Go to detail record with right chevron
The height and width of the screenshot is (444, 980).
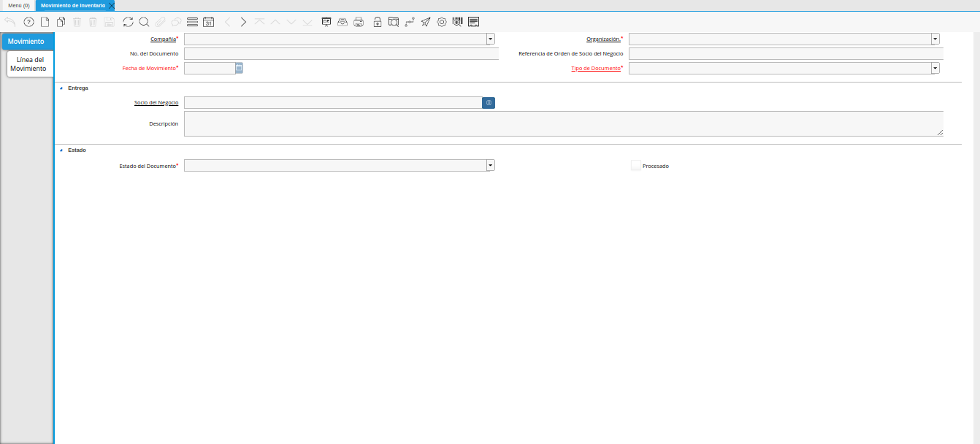pyautogui.click(x=243, y=22)
